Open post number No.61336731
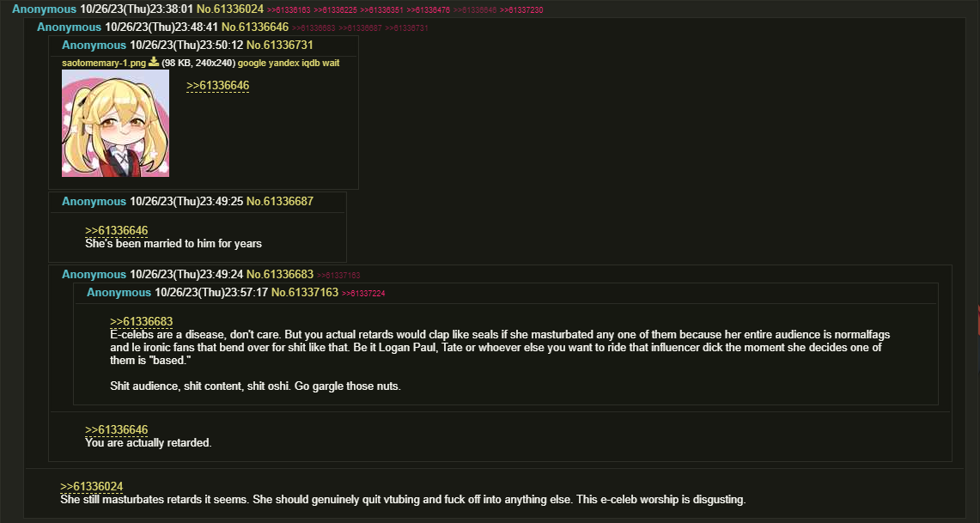 (280, 46)
